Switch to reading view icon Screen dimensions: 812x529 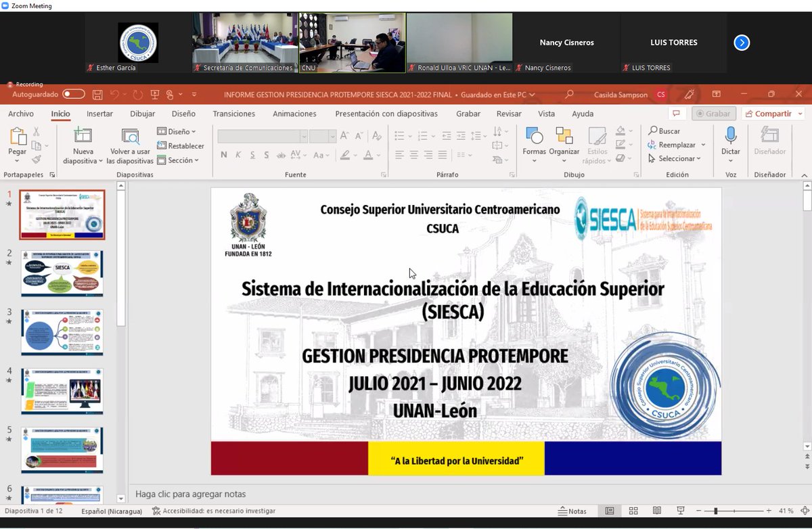click(656, 511)
